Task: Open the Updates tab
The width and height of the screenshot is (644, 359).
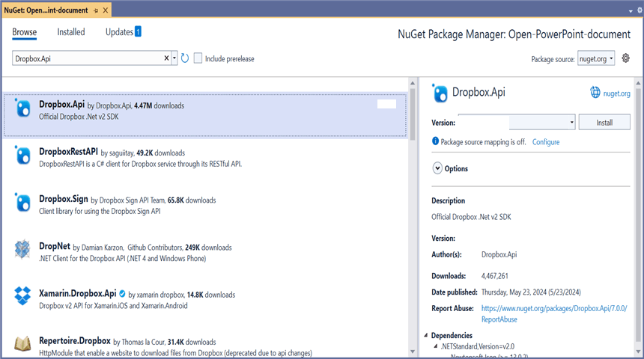Action: [124, 32]
